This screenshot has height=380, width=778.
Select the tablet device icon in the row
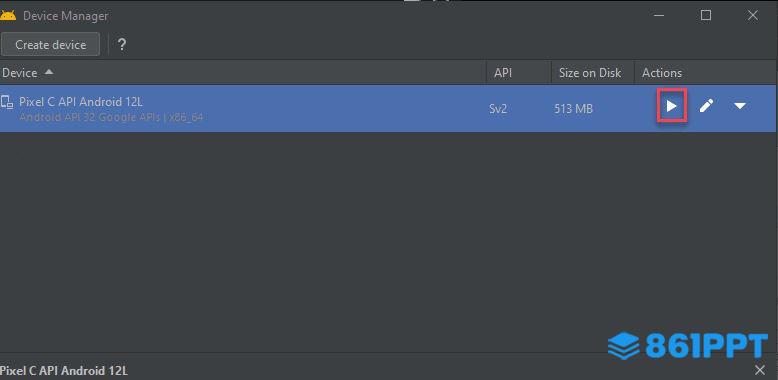click(7, 103)
